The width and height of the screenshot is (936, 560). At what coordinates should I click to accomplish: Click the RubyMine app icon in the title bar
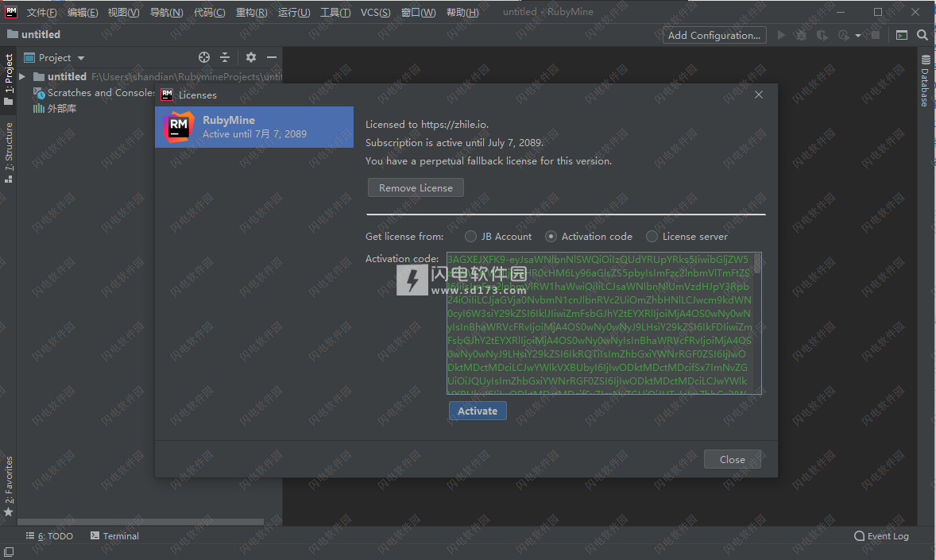[x=11, y=11]
